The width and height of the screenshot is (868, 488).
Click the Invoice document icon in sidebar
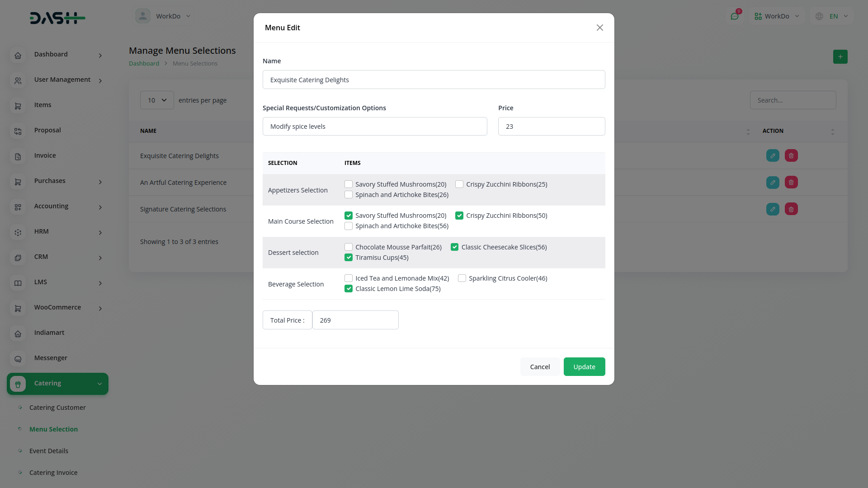(x=18, y=156)
